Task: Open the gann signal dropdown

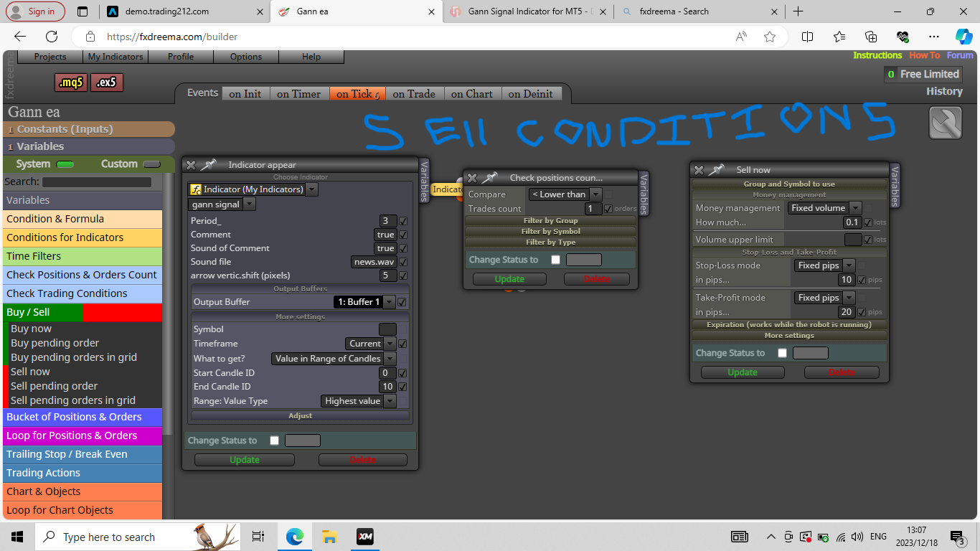Action: (x=250, y=204)
